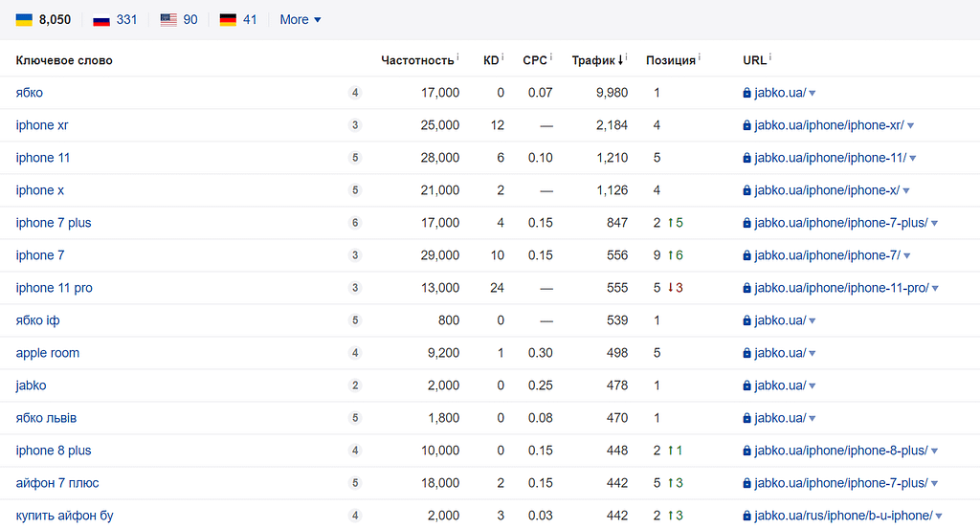Open keyword link 'iphone 11 pro'
The width and height of the screenshot is (980, 528).
pos(54,287)
